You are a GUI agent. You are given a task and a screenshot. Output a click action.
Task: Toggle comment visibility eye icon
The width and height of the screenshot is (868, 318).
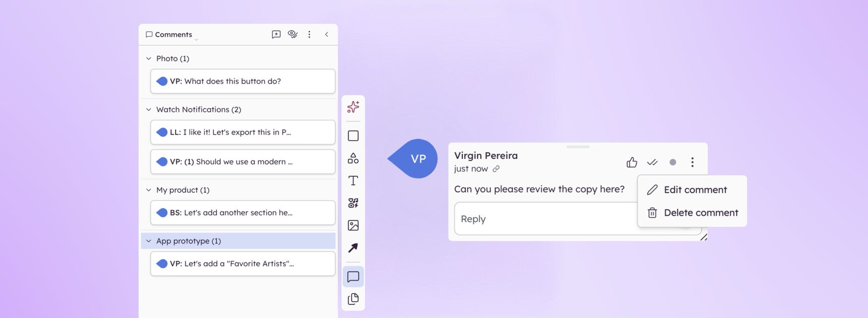click(293, 34)
